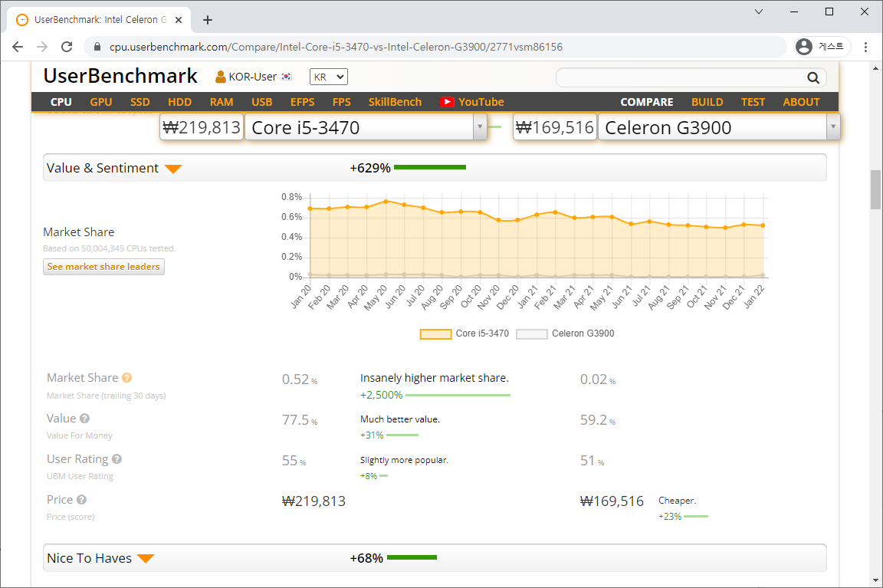Click the UserBenchmark logo
The image size is (883, 588).
(120, 76)
